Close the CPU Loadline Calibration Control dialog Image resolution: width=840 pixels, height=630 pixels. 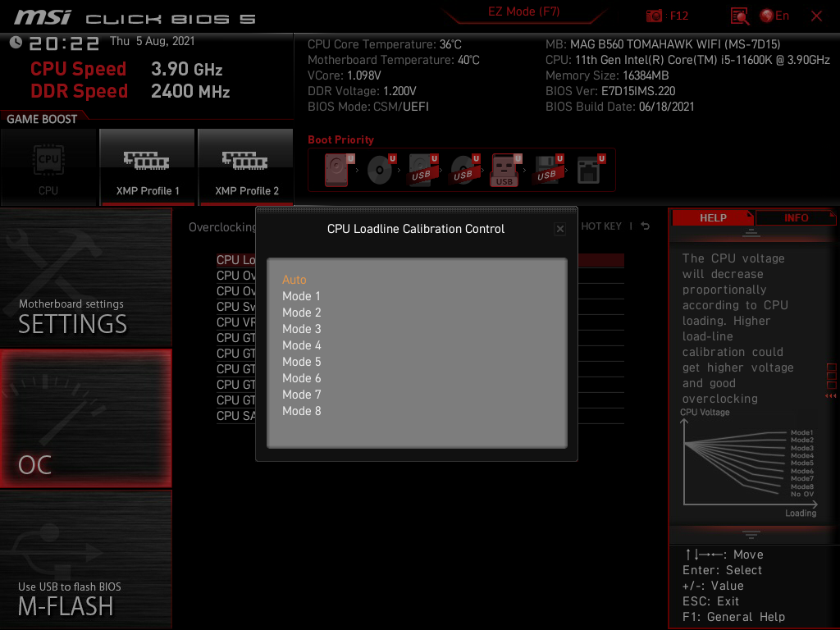click(x=559, y=230)
